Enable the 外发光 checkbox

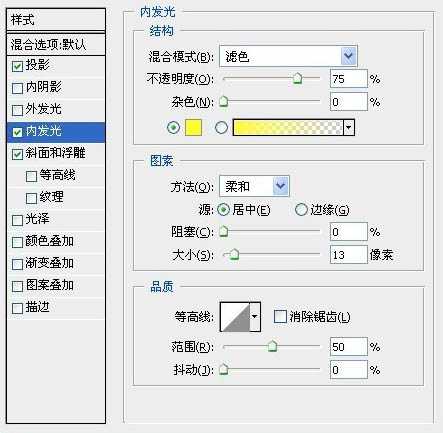[17, 110]
